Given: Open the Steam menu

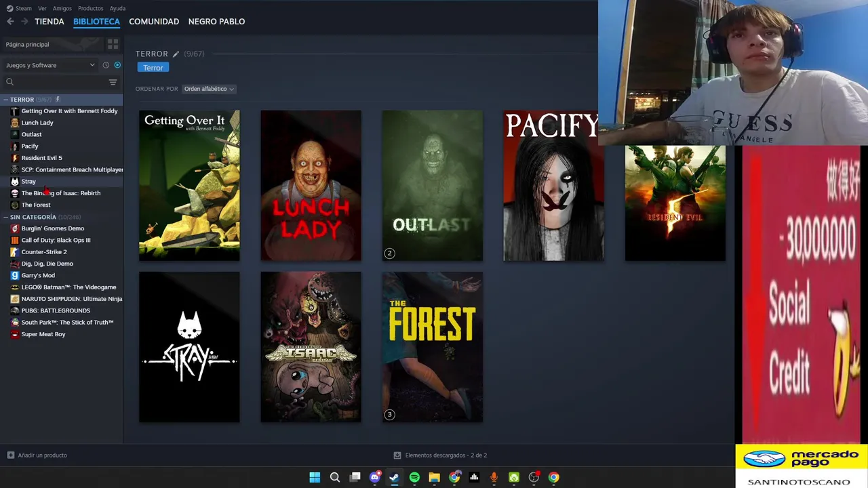Looking at the screenshot, I should click(x=19, y=8).
